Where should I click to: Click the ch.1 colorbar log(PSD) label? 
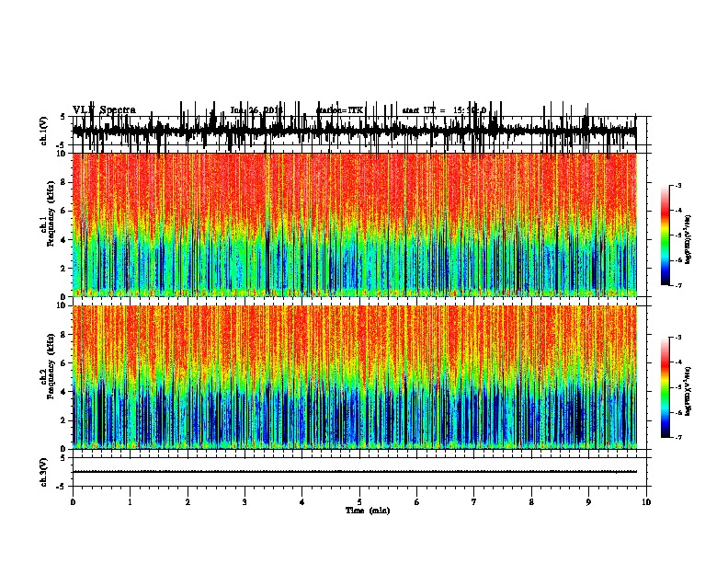pyautogui.click(x=688, y=239)
